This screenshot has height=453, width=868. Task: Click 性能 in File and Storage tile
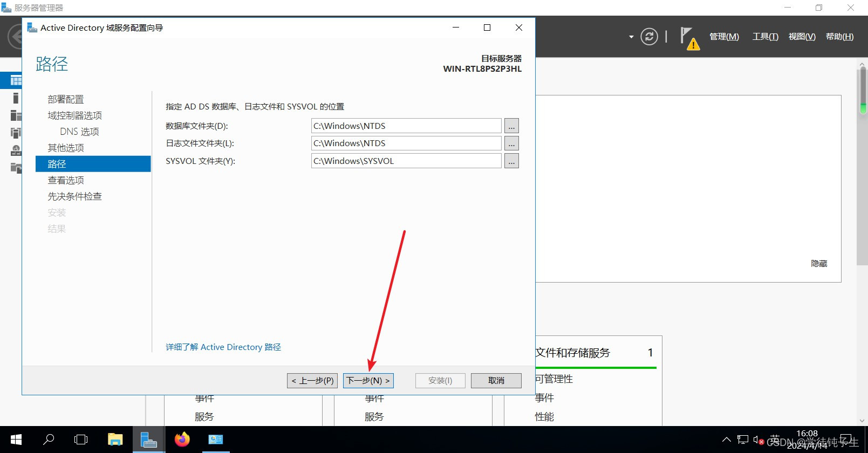pyautogui.click(x=544, y=416)
